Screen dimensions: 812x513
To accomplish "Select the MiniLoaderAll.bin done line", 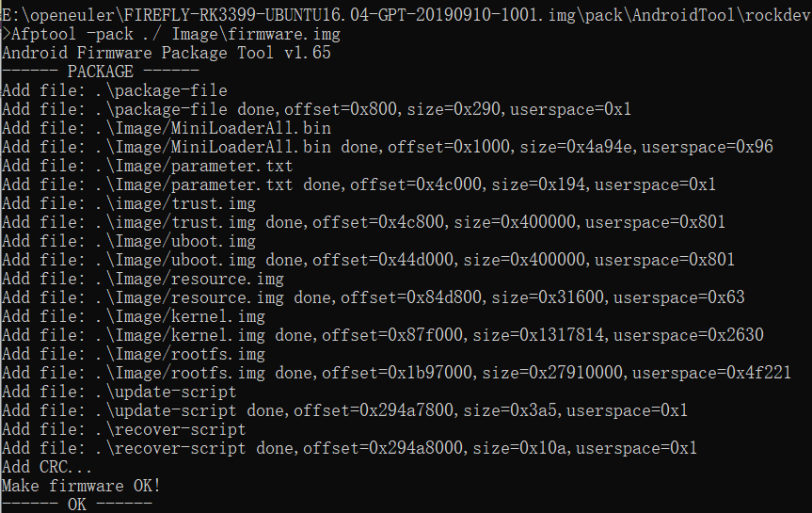I will [x=388, y=147].
